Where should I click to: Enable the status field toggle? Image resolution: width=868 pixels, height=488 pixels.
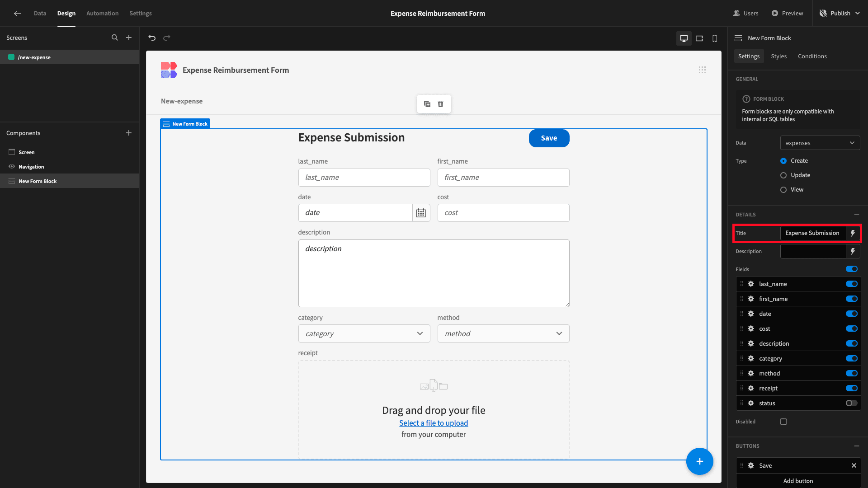tap(852, 403)
